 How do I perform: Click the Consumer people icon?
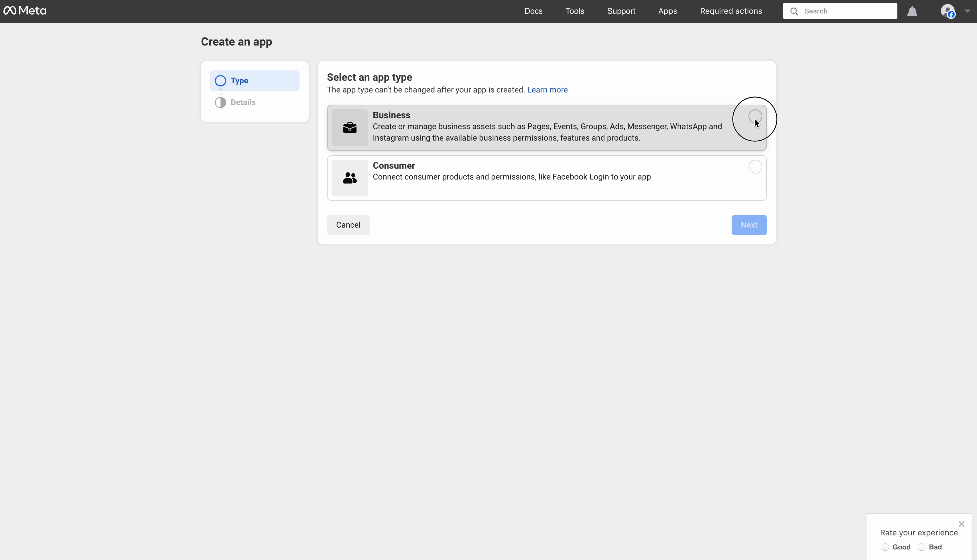pos(350,178)
